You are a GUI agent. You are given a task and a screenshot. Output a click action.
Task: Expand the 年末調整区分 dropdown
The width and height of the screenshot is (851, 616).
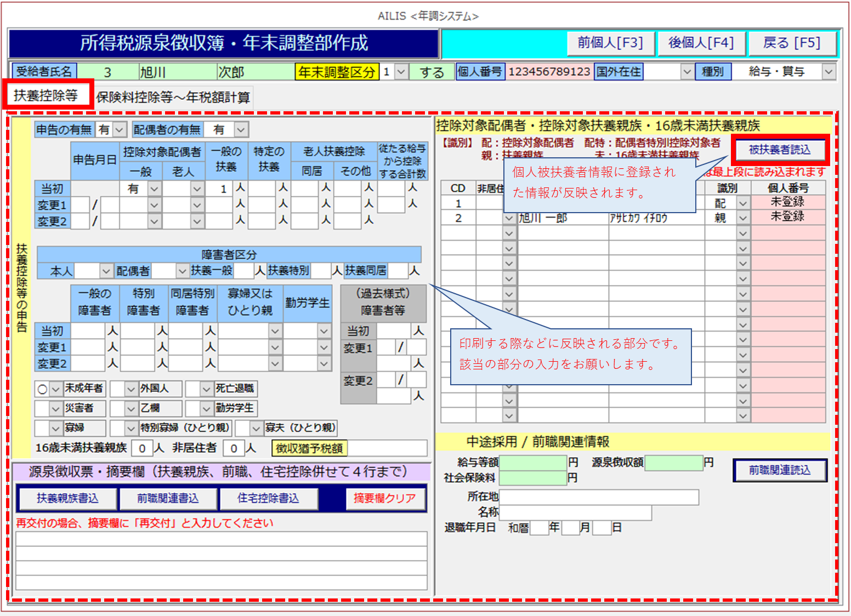pos(401,72)
